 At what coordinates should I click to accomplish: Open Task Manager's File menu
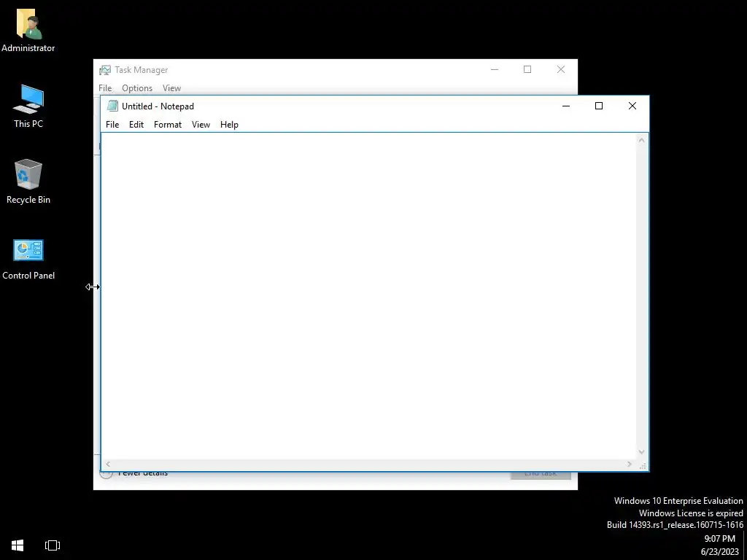pyautogui.click(x=105, y=88)
